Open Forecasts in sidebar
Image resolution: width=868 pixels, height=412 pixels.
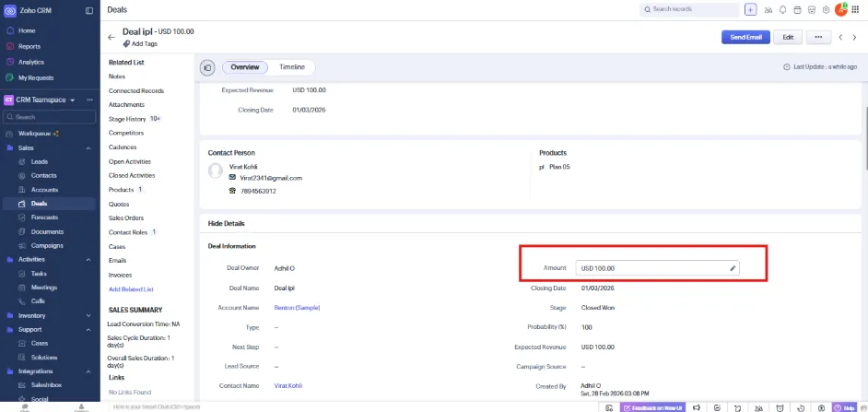pos(44,218)
